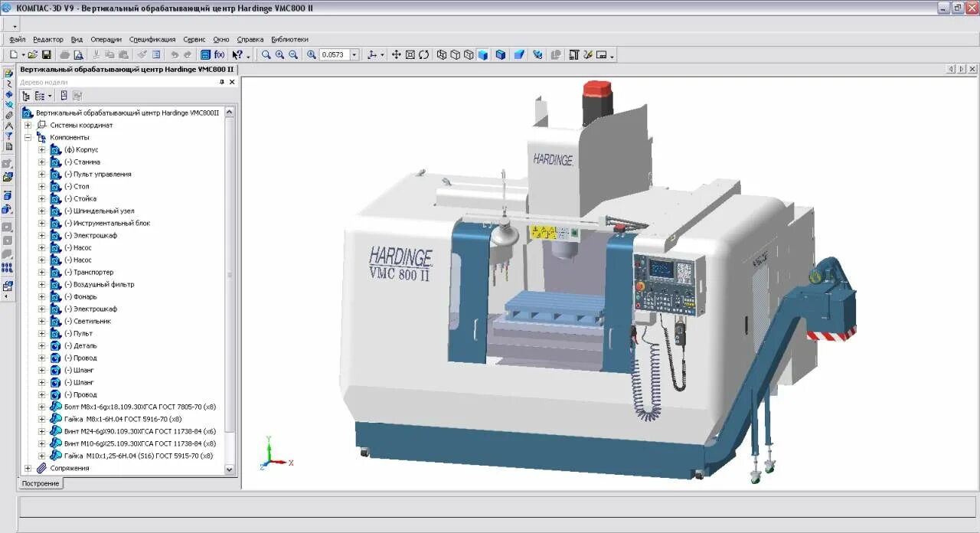Viewport: 980px width, 533px height.
Task: Click the model tree scroll down arrow
Action: [230, 470]
